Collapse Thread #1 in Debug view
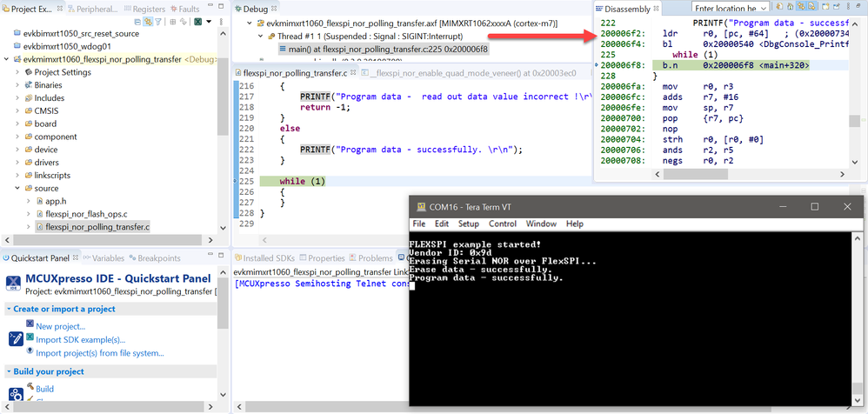 point(261,36)
